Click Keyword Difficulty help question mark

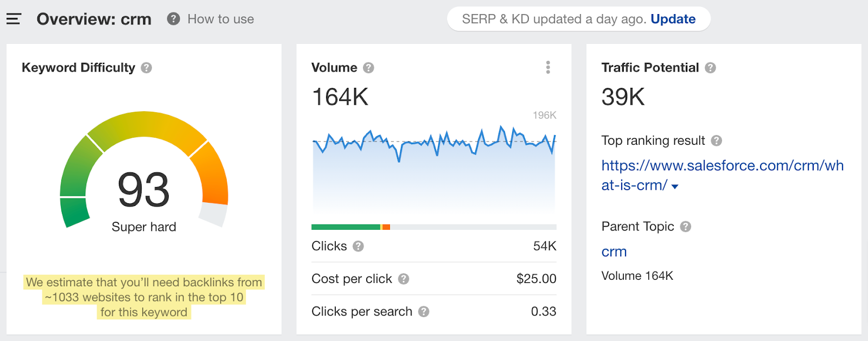pyautogui.click(x=146, y=68)
